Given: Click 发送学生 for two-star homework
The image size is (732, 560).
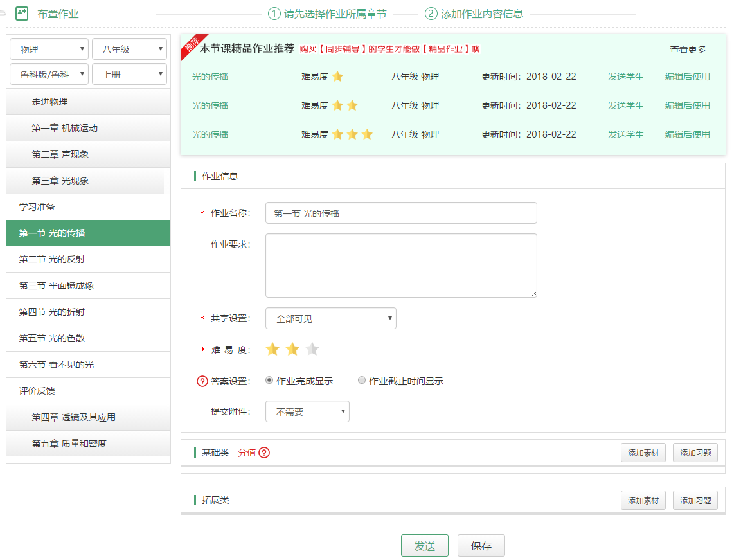Looking at the screenshot, I should pyautogui.click(x=625, y=105).
